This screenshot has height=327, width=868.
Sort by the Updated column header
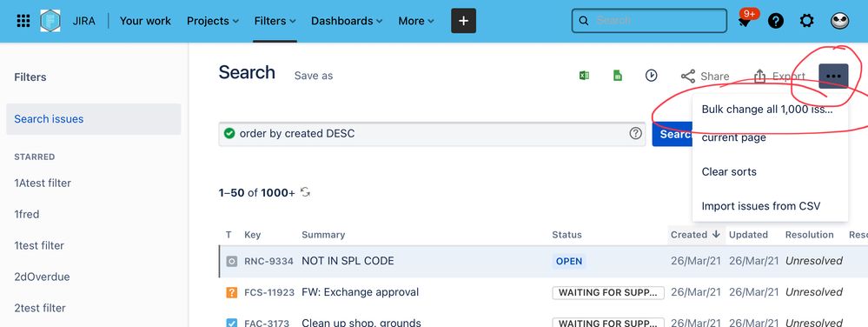click(748, 235)
